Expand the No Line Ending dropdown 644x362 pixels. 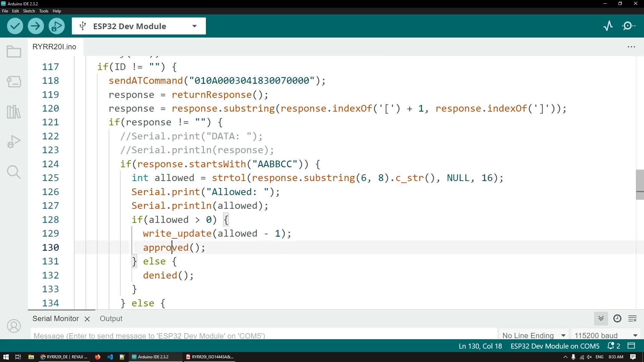[x=564, y=336]
